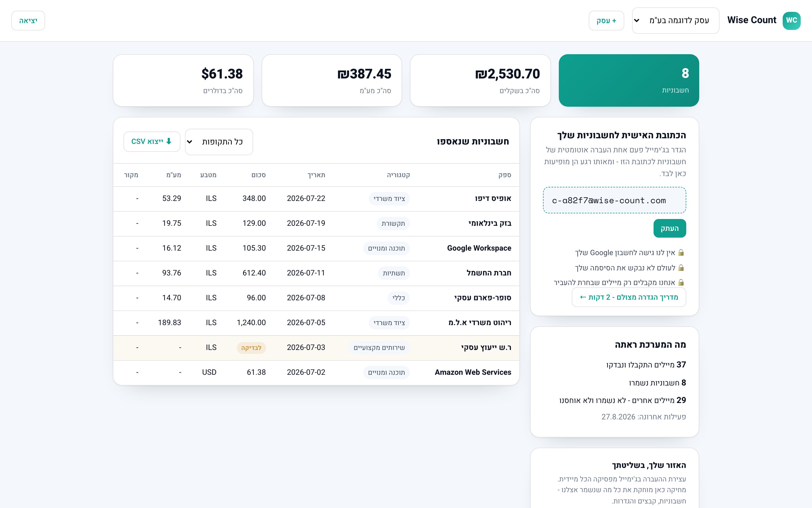Click the date 2026-07-19 cell
Image resolution: width=812 pixels, height=508 pixels.
pos(306,224)
